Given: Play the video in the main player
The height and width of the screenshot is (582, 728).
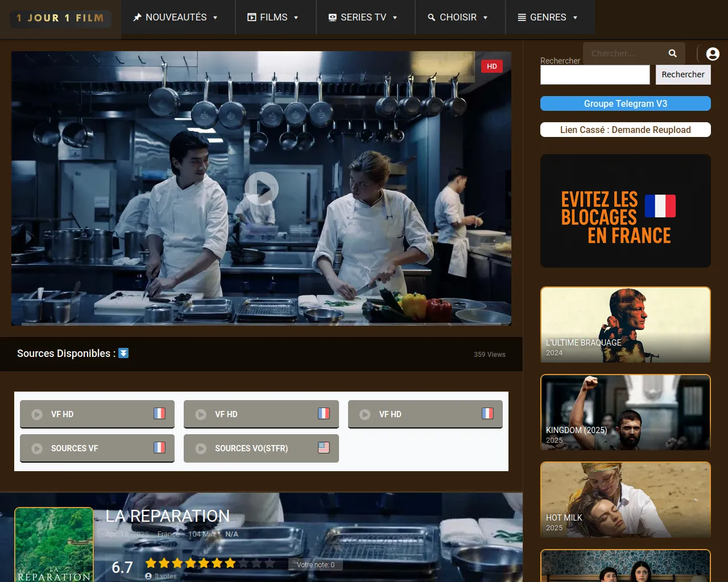Looking at the screenshot, I should 261,188.
